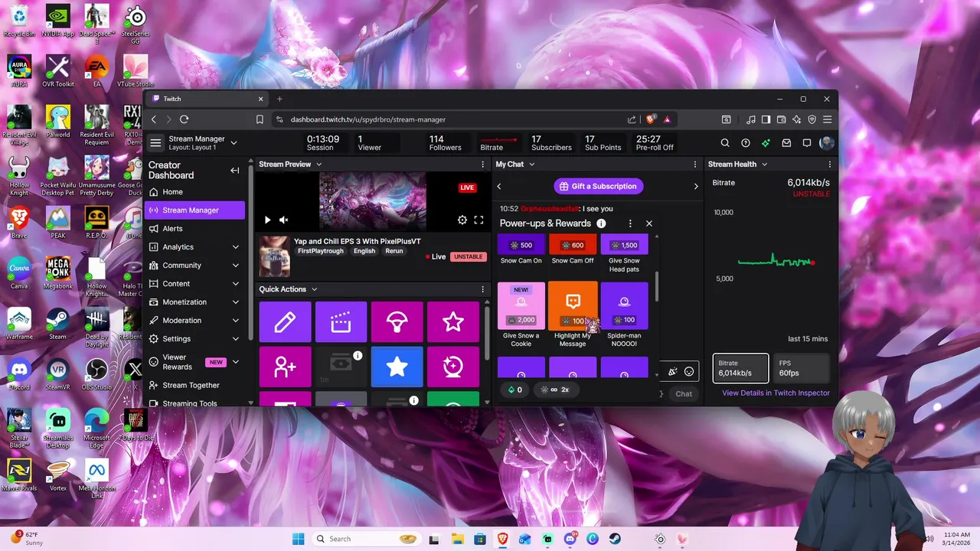Viewport: 980px width, 551px height.
Task: Play the stream preview
Action: point(267,220)
